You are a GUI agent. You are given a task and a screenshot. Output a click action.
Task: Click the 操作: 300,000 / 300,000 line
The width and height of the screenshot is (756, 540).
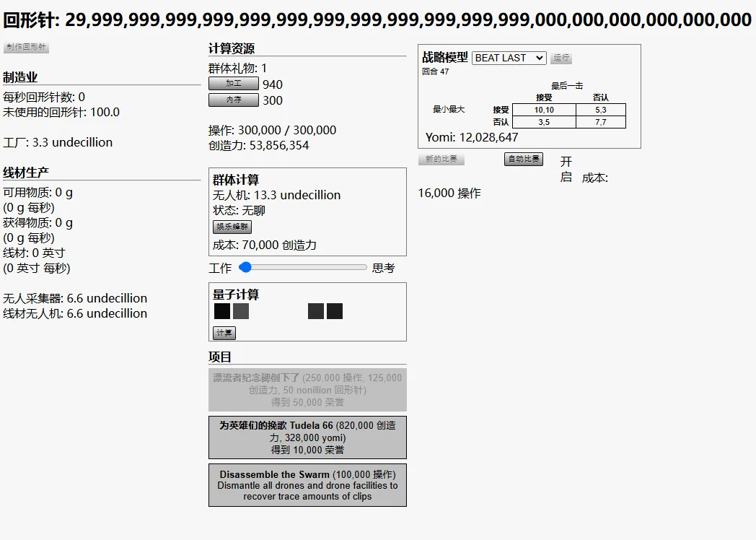[x=273, y=130]
